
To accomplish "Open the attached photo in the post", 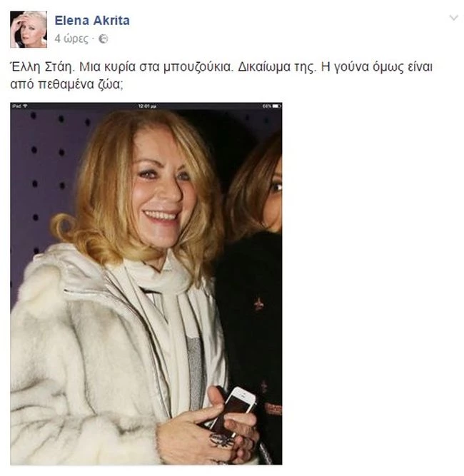I will (146, 283).
